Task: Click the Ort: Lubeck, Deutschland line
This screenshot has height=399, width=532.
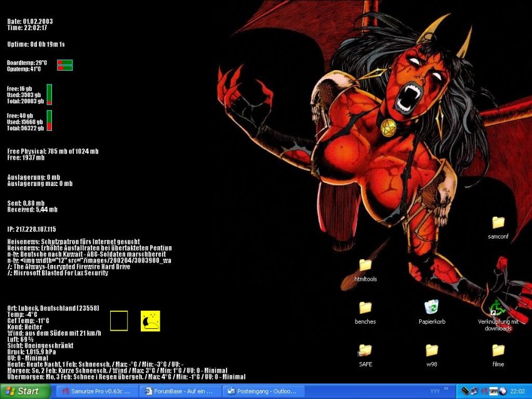Action: coord(53,308)
